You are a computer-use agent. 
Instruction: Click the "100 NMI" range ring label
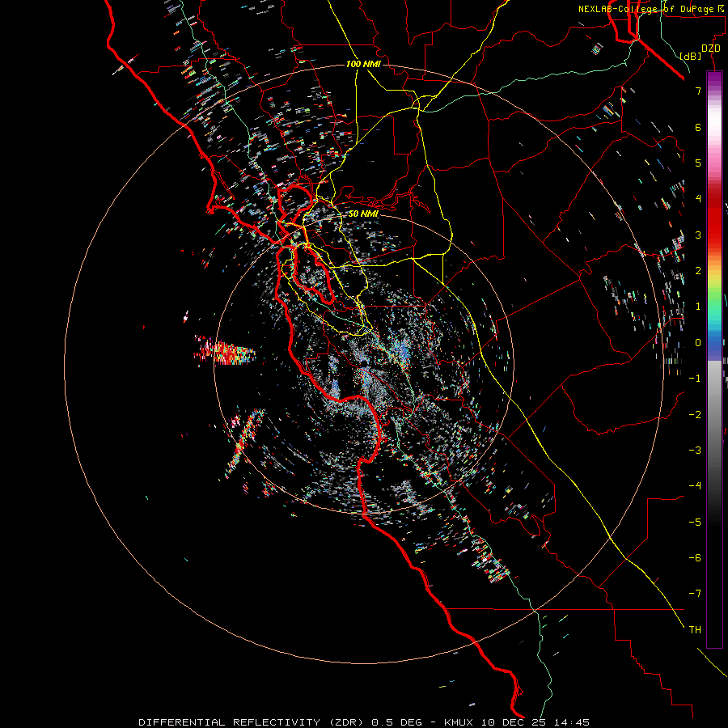pyautogui.click(x=363, y=64)
